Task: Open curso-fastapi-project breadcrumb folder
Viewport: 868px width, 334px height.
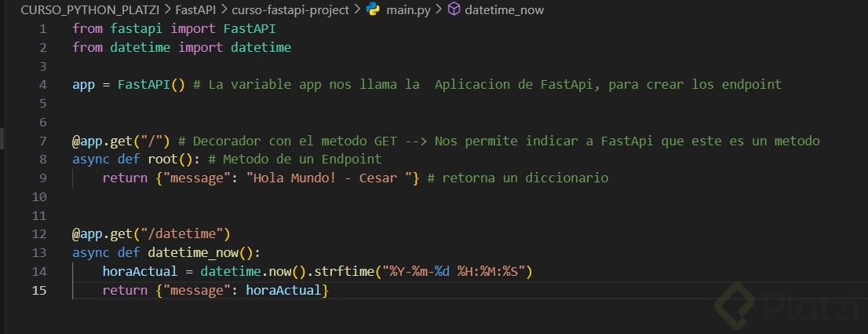Action: coord(290,10)
